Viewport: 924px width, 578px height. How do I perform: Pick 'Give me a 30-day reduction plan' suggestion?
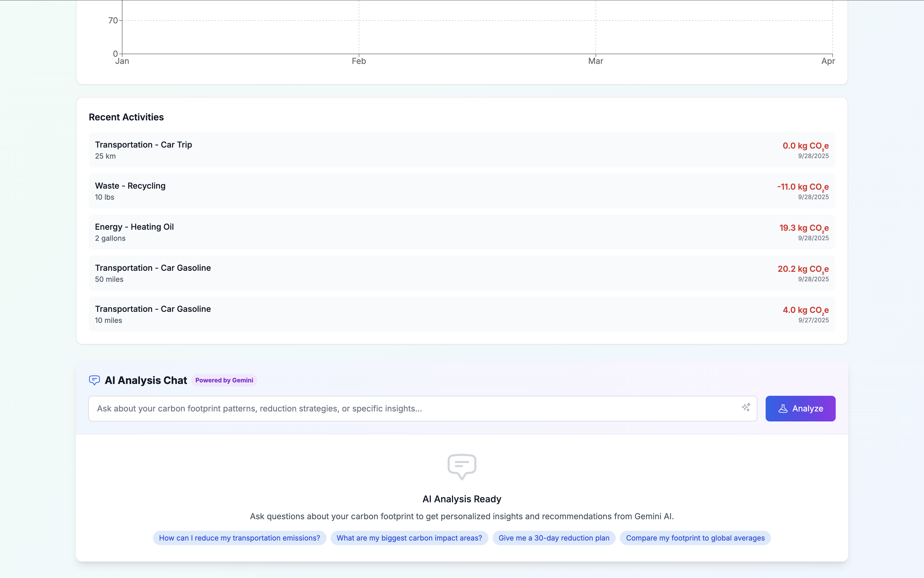pos(554,538)
